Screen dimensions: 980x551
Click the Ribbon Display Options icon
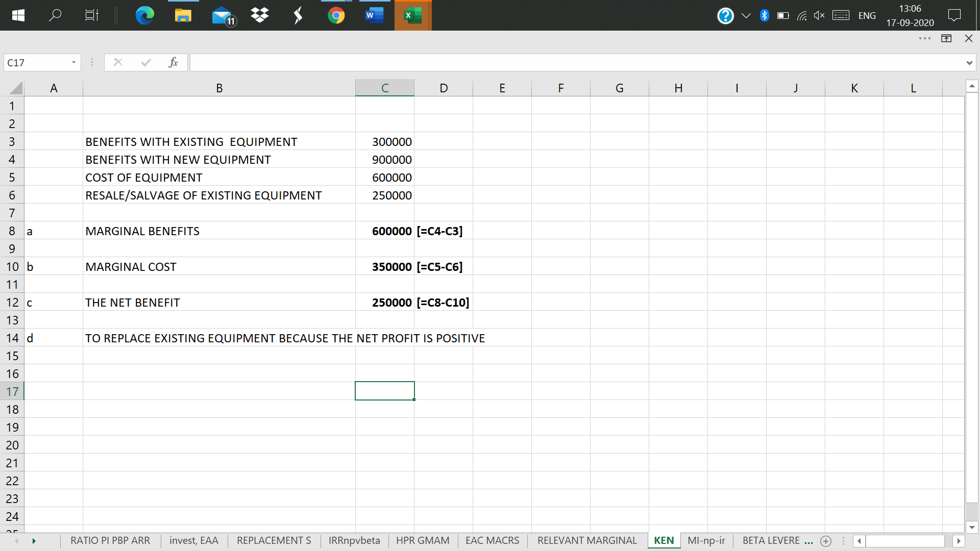pyautogui.click(x=946, y=38)
